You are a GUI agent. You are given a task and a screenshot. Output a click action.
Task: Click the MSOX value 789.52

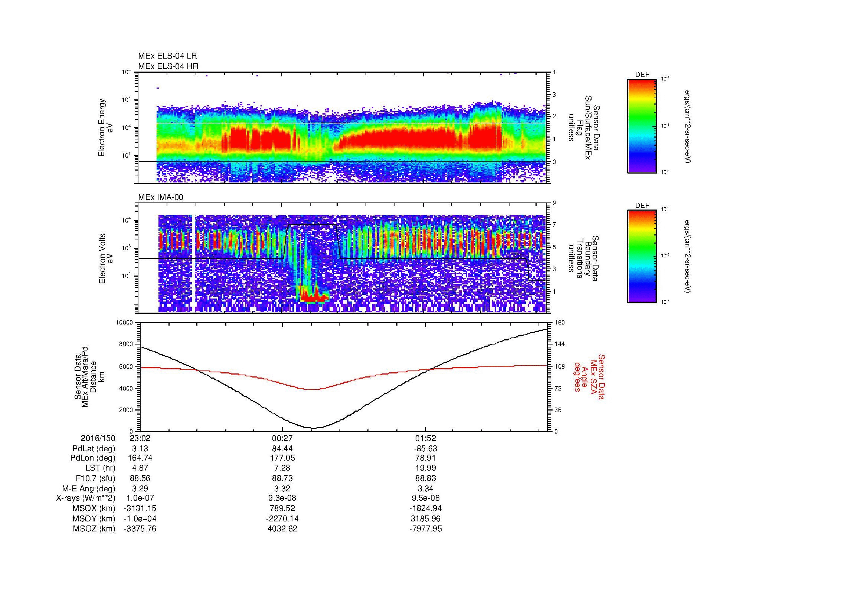[x=282, y=508]
